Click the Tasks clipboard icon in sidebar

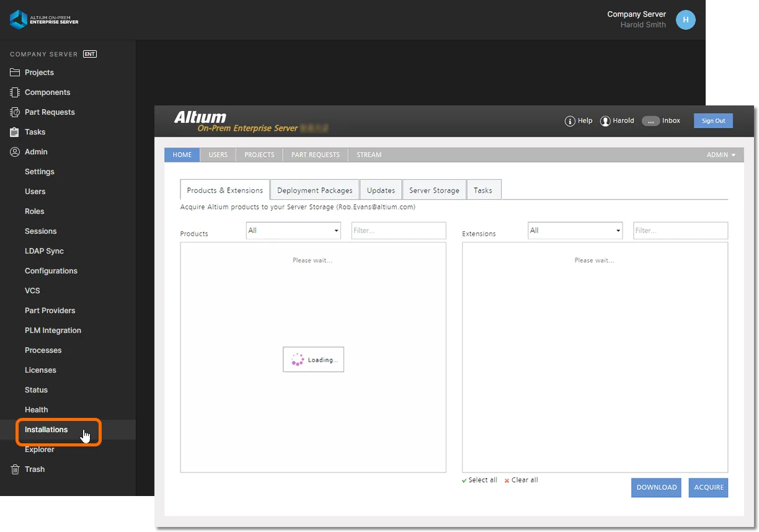[x=15, y=132]
